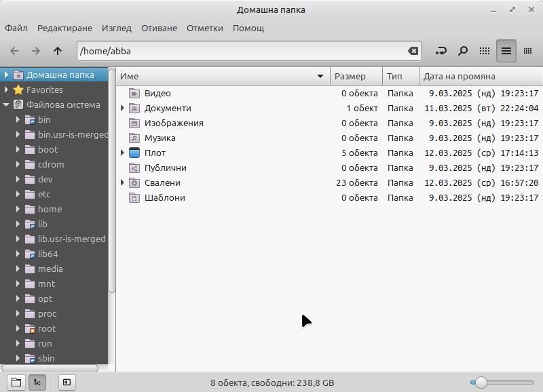Select the Плот desktop icon
The width and height of the screenshot is (543, 392).
134,153
